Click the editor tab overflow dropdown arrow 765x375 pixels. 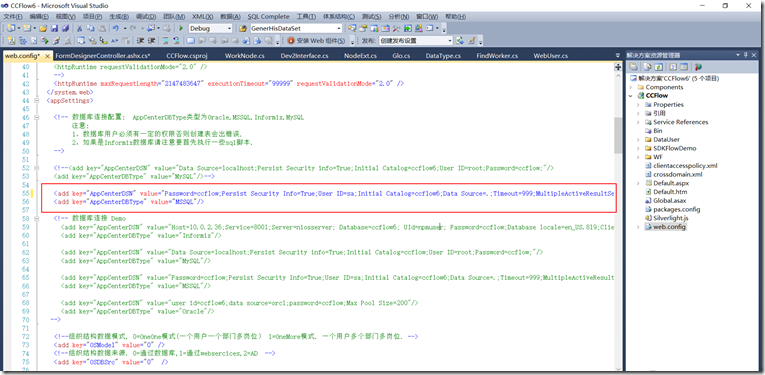pos(618,55)
